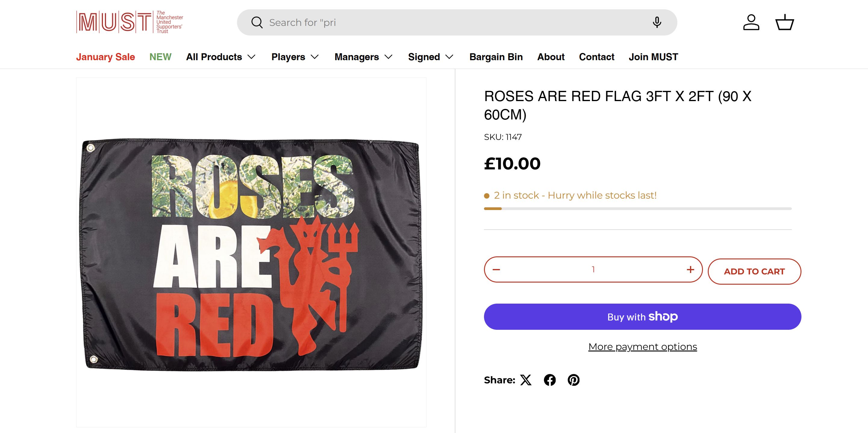Click the search magnifier icon
Viewport: 868px width, 433px height.
click(x=257, y=23)
